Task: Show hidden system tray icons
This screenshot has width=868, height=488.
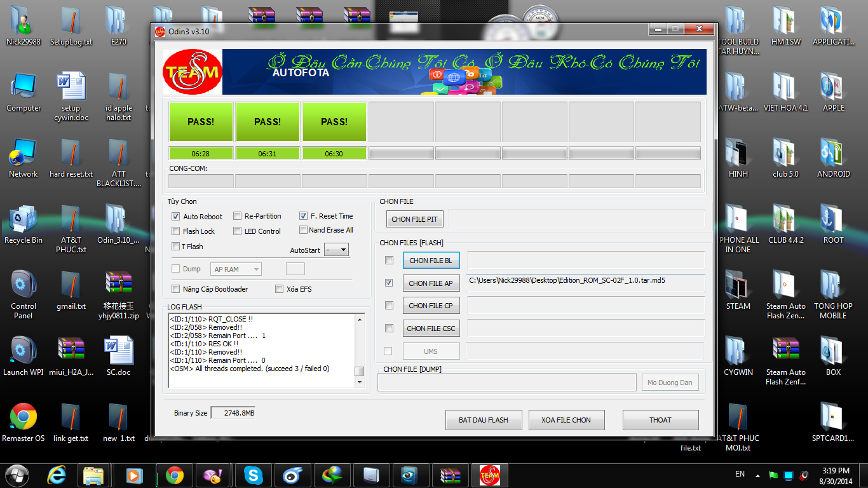Action: click(757, 475)
